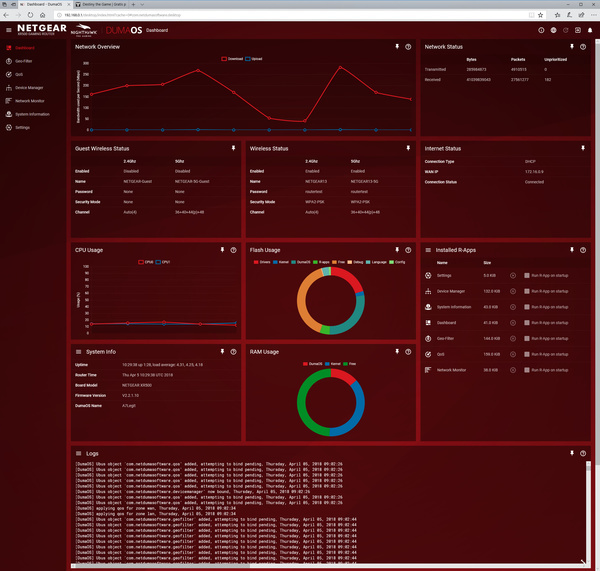Screen dimensions: 600x571
Task: Pin the Guest Wireless Status panel
Action: [x=233, y=148]
